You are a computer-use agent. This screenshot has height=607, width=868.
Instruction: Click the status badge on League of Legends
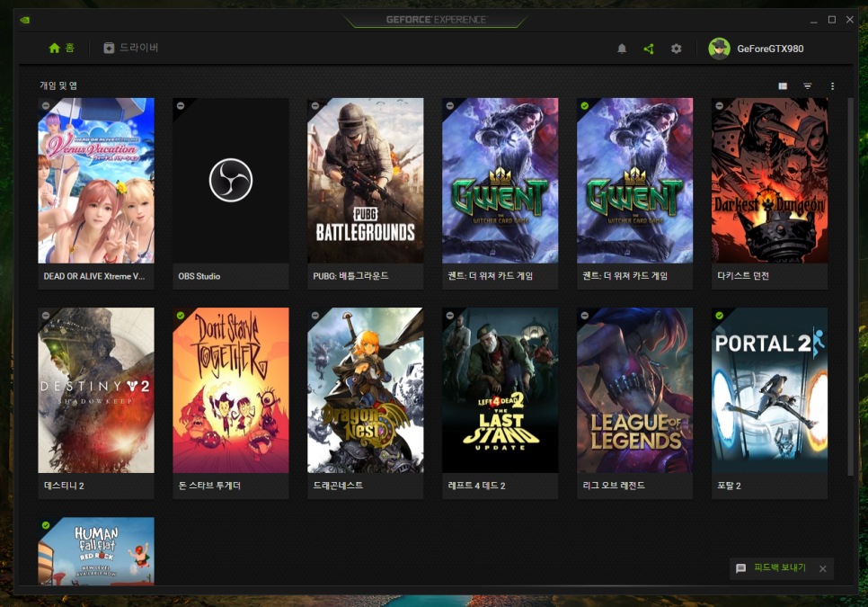585,315
